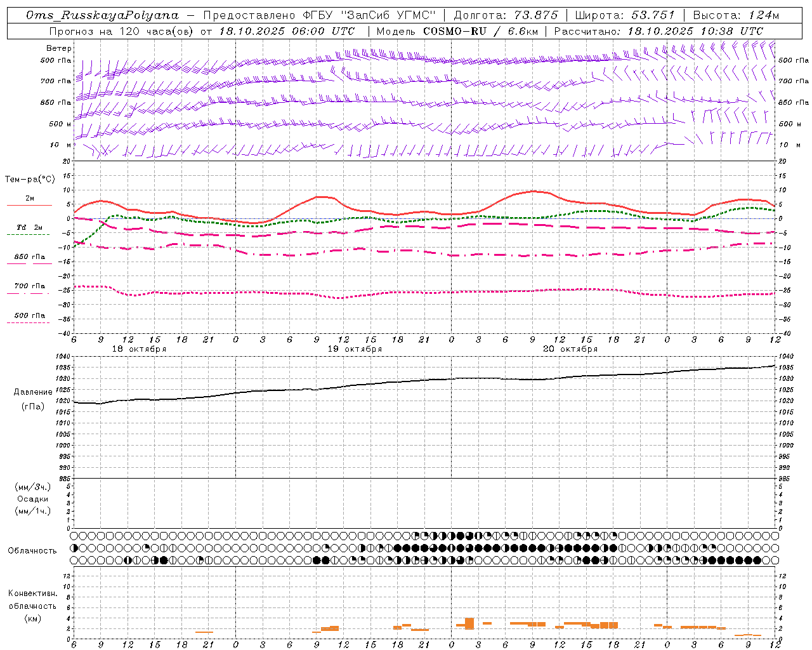Image resolution: width=812 pixels, height=650 pixels.
Task: Select the '500 м' wind level label on left
Action: pyautogui.click(x=60, y=124)
